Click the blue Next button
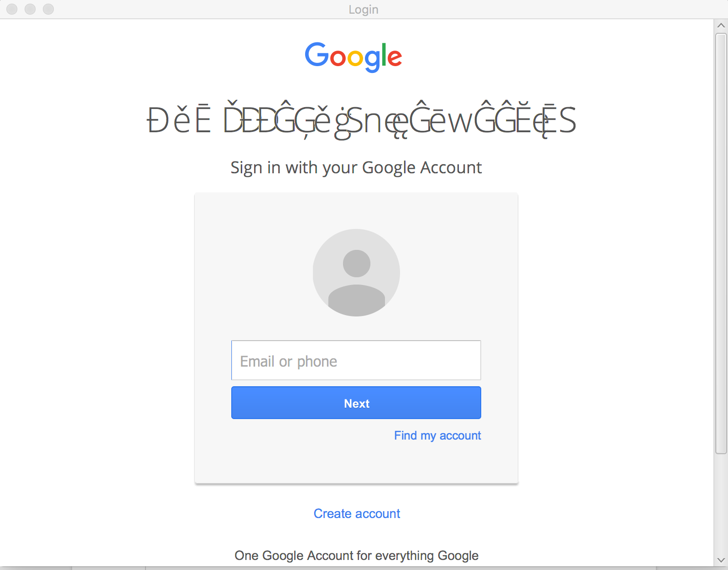This screenshot has width=728, height=570. [356, 403]
